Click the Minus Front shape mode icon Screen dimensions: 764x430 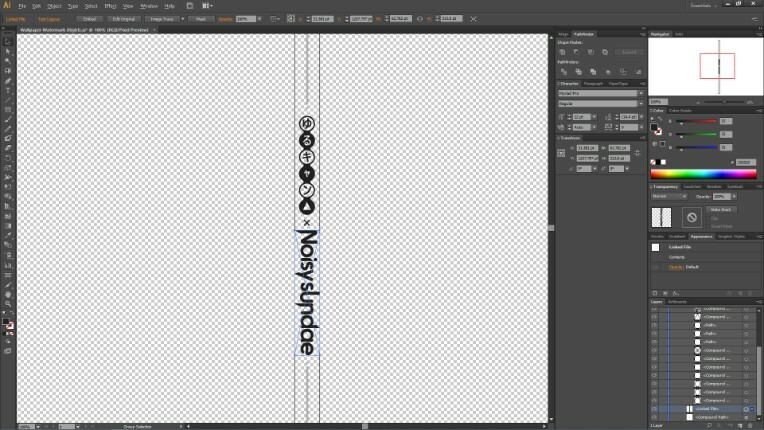pyautogui.click(x=576, y=52)
